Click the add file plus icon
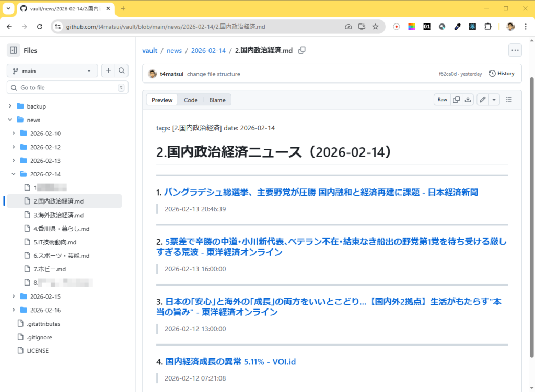This screenshot has height=392, width=535. [x=108, y=71]
